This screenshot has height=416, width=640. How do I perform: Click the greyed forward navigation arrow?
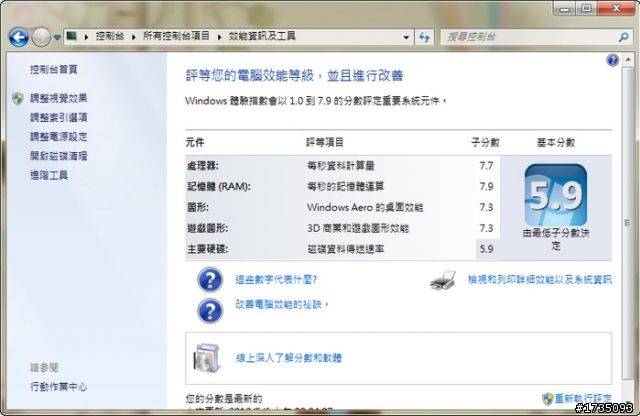click(41, 37)
